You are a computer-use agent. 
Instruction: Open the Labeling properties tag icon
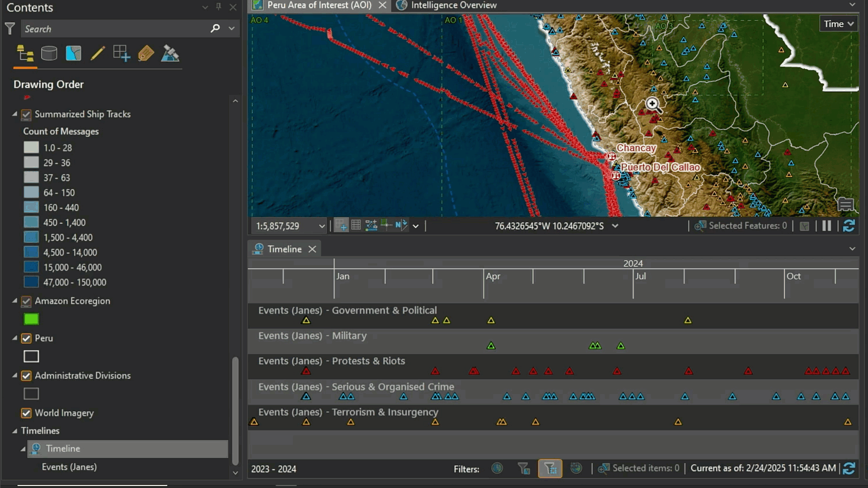coord(146,53)
